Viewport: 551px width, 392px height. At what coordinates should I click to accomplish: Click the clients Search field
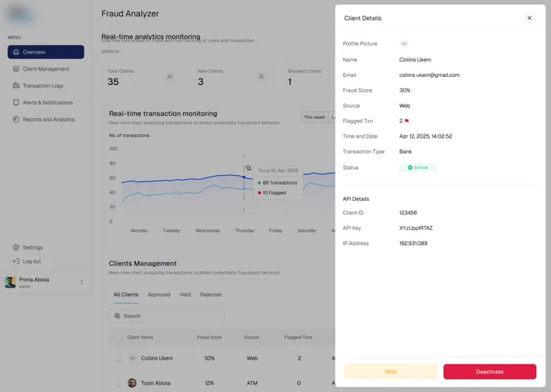pyautogui.click(x=166, y=316)
